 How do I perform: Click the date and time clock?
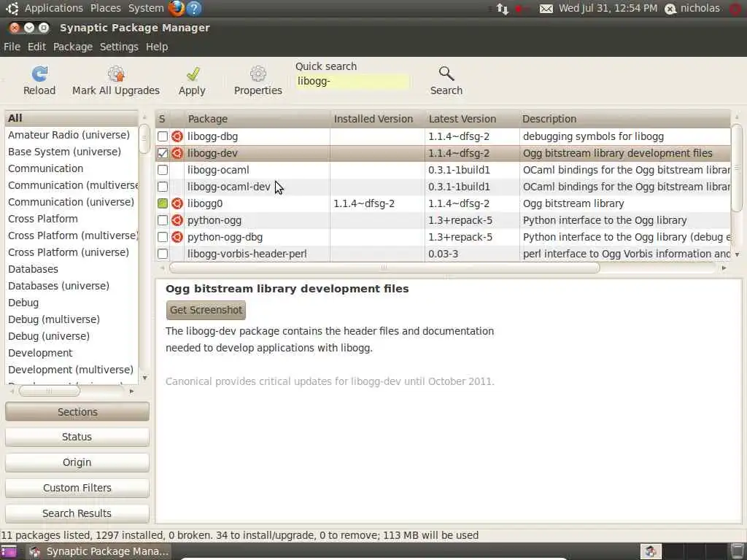pyautogui.click(x=608, y=8)
